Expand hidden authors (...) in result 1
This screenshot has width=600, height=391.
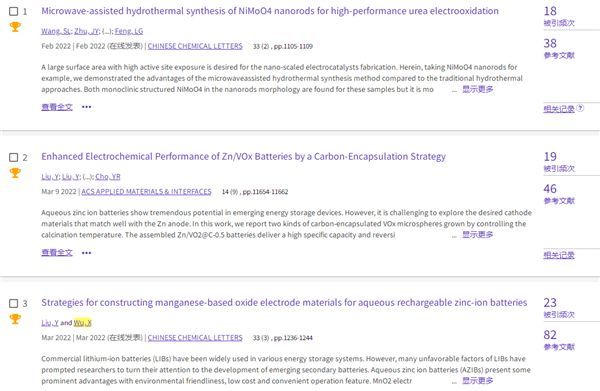(107, 31)
